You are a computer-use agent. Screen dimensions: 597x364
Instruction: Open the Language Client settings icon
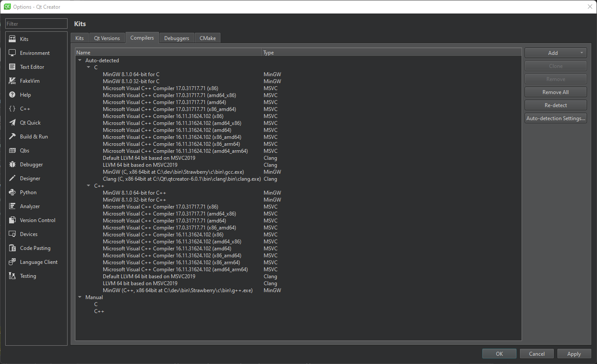point(12,262)
